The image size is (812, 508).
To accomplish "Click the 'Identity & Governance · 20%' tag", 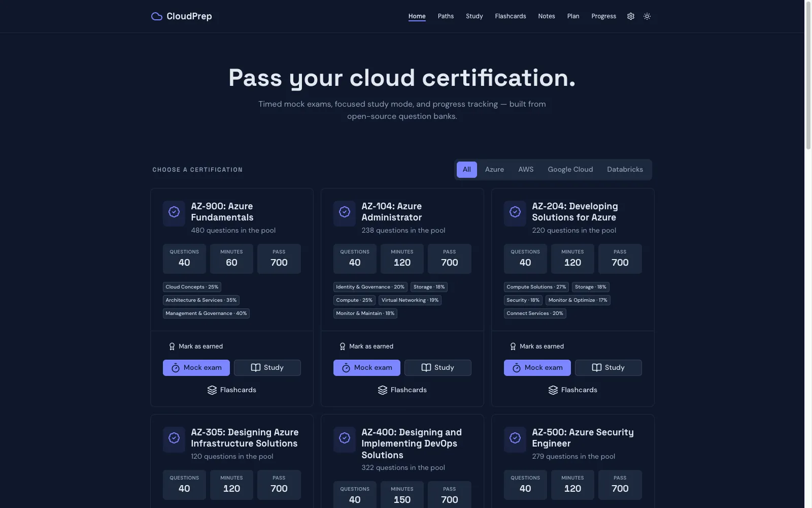I will pyautogui.click(x=370, y=287).
